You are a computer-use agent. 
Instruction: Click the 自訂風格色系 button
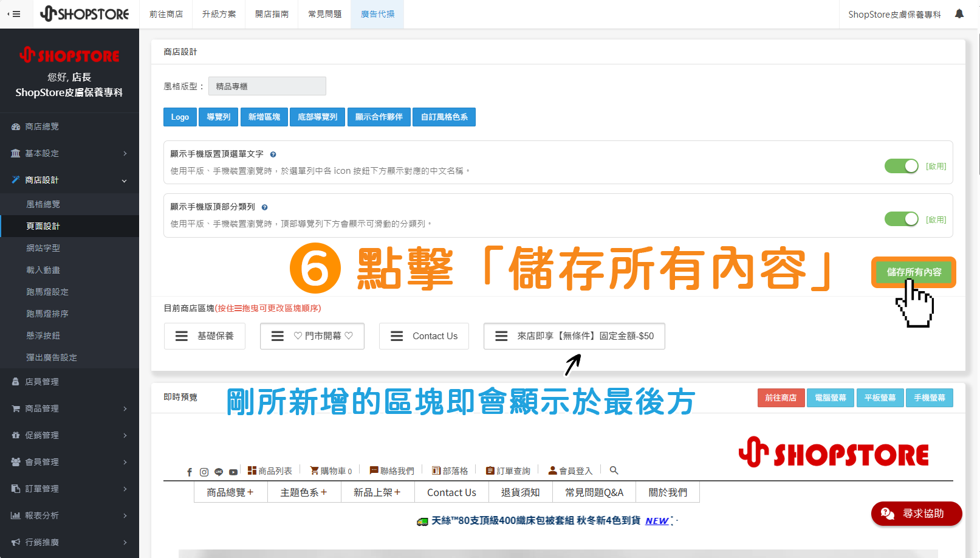pos(444,117)
